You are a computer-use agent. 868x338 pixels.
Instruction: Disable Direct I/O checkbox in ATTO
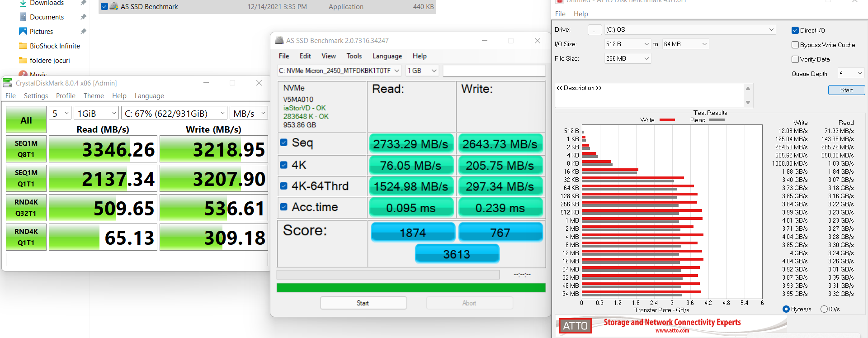(795, 30)
